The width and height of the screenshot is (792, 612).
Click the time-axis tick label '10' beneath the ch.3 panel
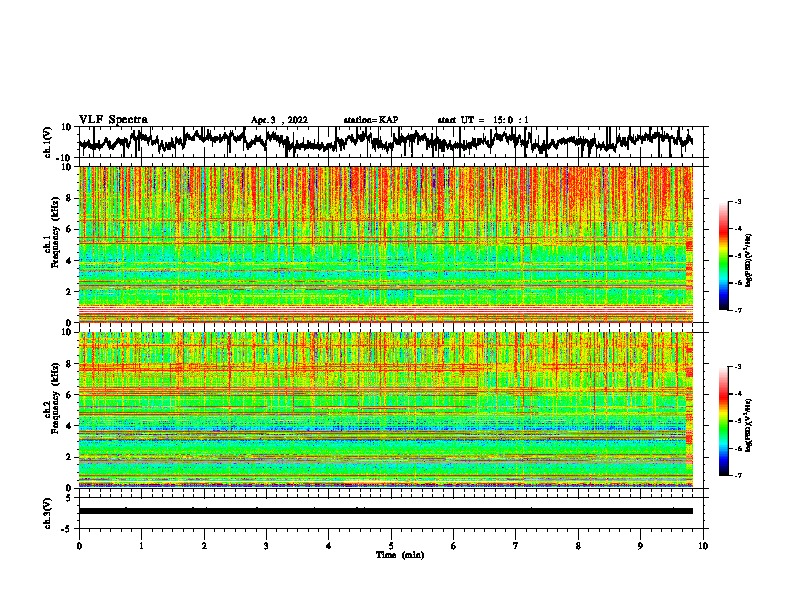click(x=703, y=546)
